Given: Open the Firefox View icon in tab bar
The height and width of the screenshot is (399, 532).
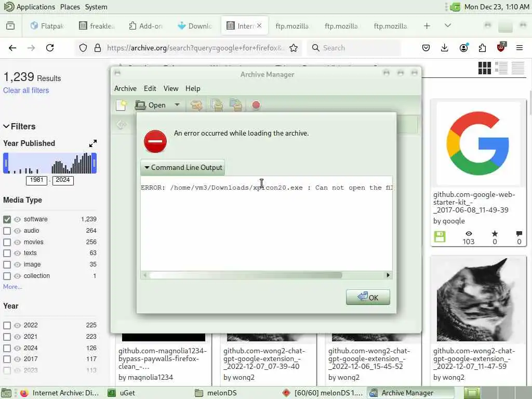Looking at the screenshot, I should pos(10,26).
